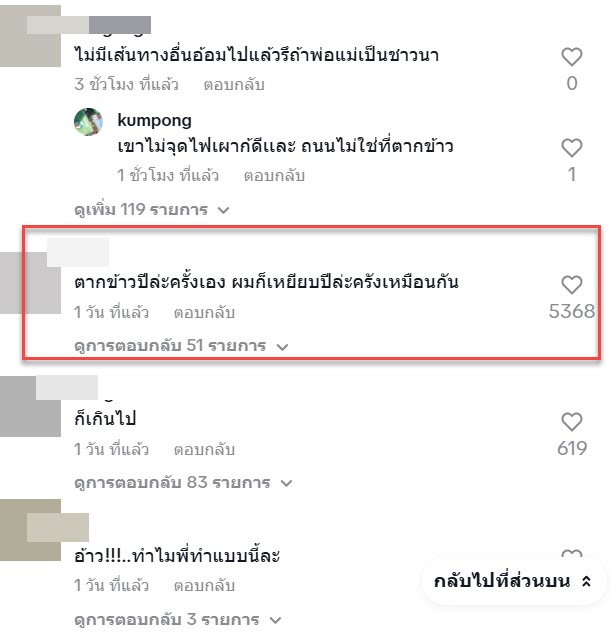
Task: Like the comment with 5368 likes
Action: 571,284
